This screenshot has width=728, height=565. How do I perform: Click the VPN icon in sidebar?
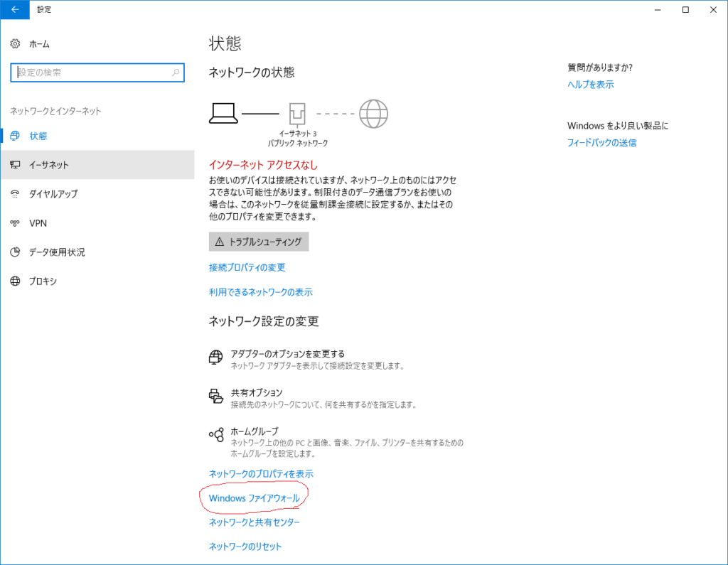click(x=15, y=223)
